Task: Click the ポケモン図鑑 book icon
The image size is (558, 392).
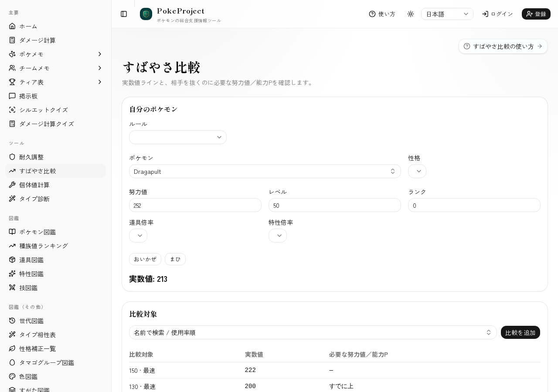Action: coord(12,232)
